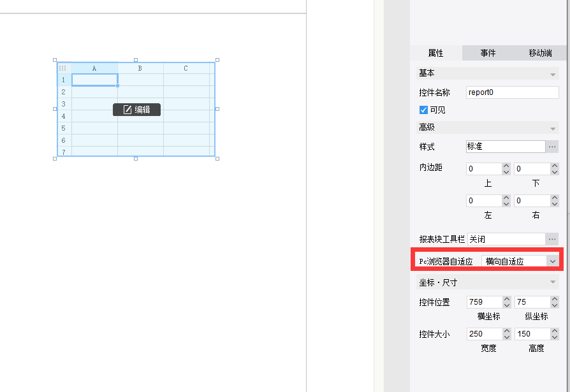Select row 2 header in report block
Viewport: 570px width, 392px height.
(64, 92)
